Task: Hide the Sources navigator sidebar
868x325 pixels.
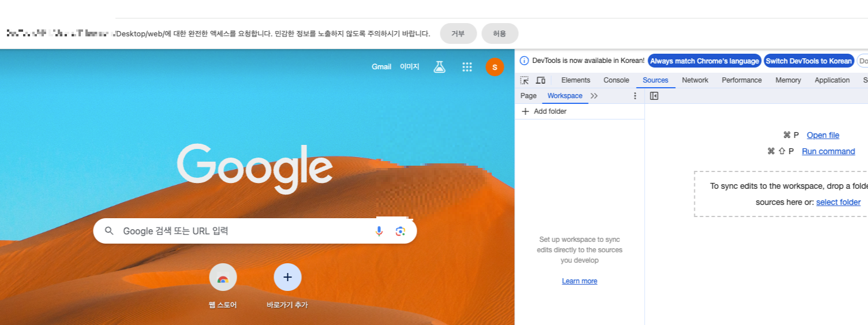Action: pyautogui.click(x=654, y=96)
